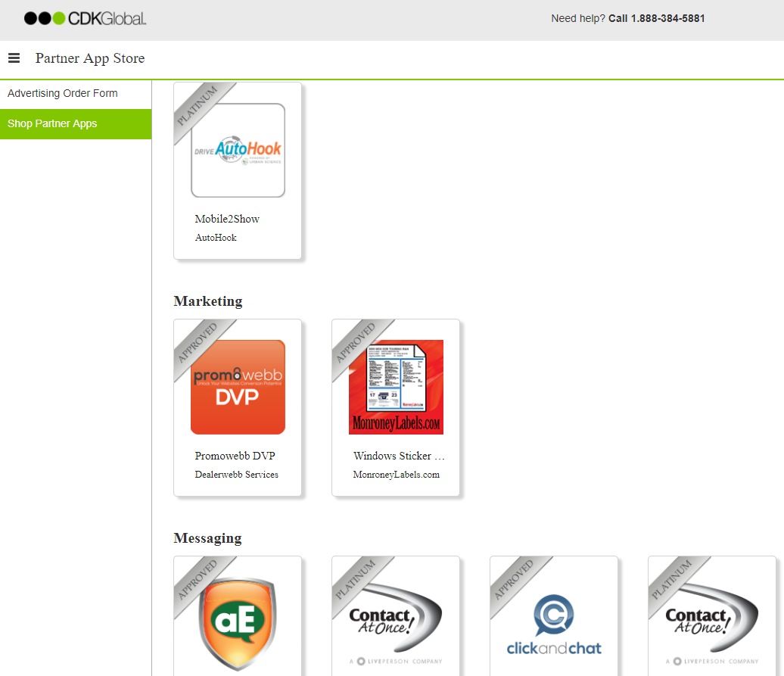Click the Mobile2Show app title
Screen dimensions: 784x676
point(227,219)
